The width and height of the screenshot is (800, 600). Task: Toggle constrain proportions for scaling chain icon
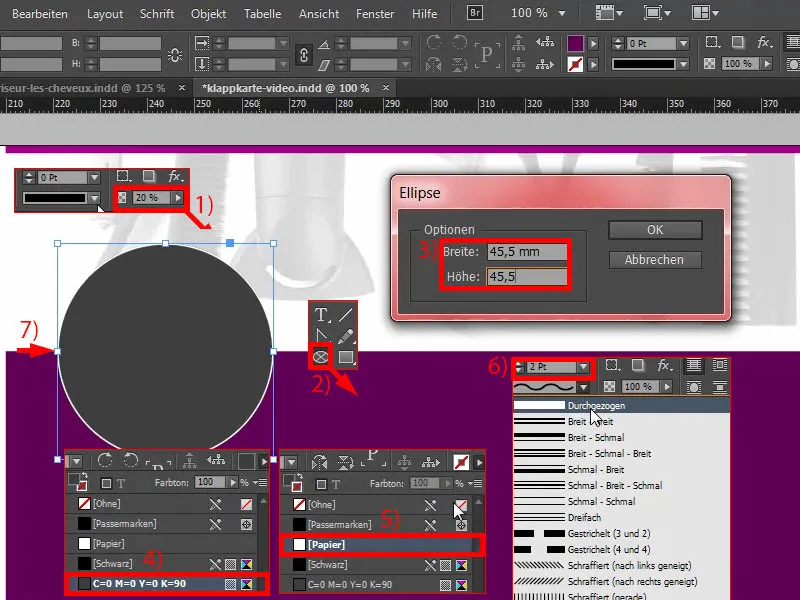pos(304,55)
